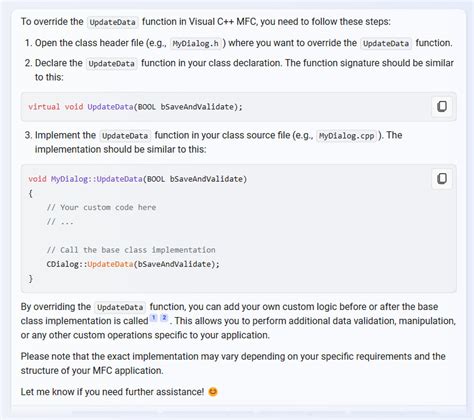Screen dimensions: 474x420
Task: Click UpdateData chip in the By overriding paragraph
Action: coord(120,307)
